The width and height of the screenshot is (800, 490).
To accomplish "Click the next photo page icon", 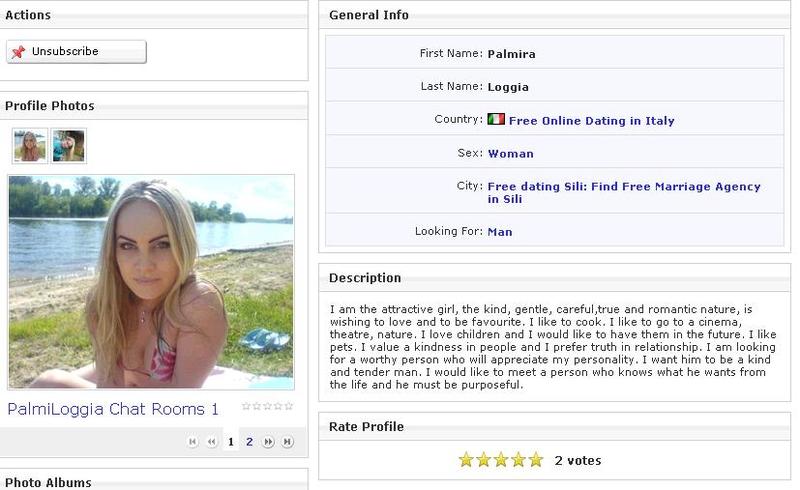I will click(268, 442).
